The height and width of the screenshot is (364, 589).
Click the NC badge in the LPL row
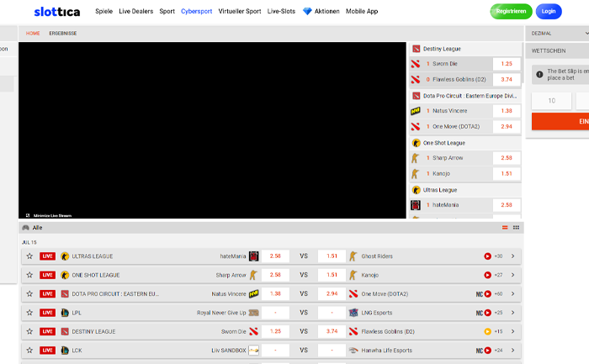[480, 313]
